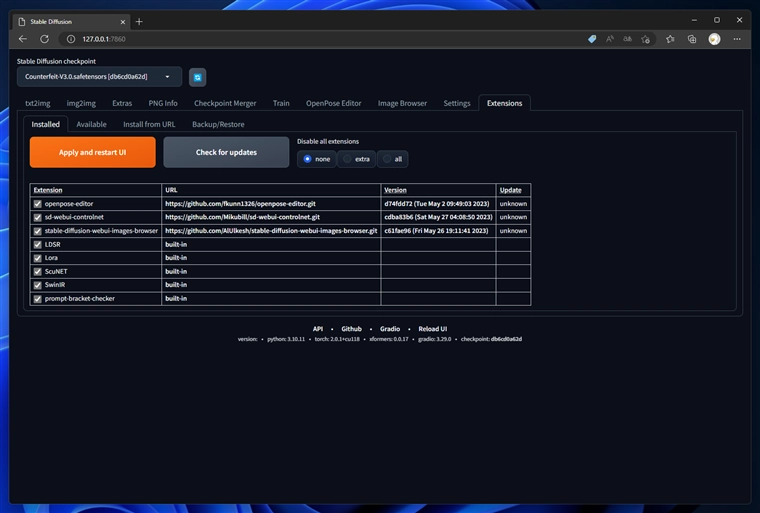Select the 'none' disable extensions option
Image resolution: width=760 pixels, height=513 pixels.
click(x=317, y=159)
